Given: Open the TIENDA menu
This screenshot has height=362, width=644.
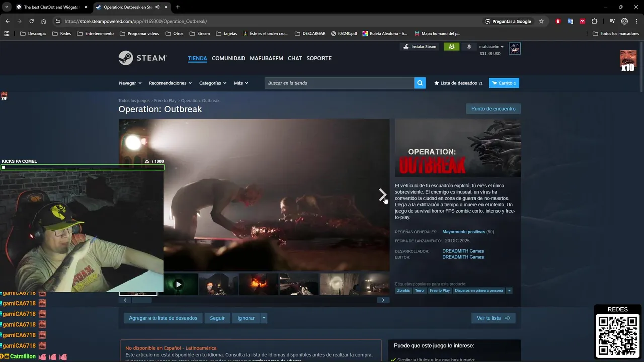Looking at the screenshot, I should tap(197, 58).
